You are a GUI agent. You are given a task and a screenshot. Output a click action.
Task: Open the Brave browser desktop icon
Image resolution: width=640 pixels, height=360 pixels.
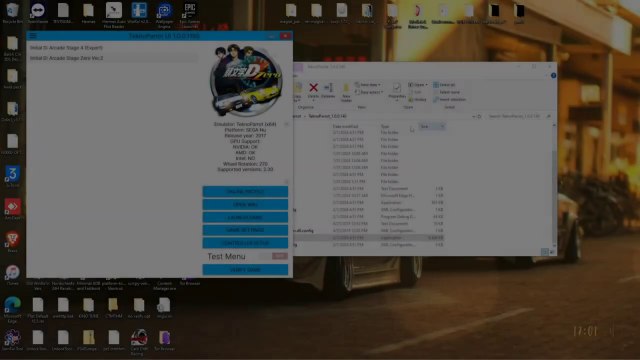click(12, 242)
